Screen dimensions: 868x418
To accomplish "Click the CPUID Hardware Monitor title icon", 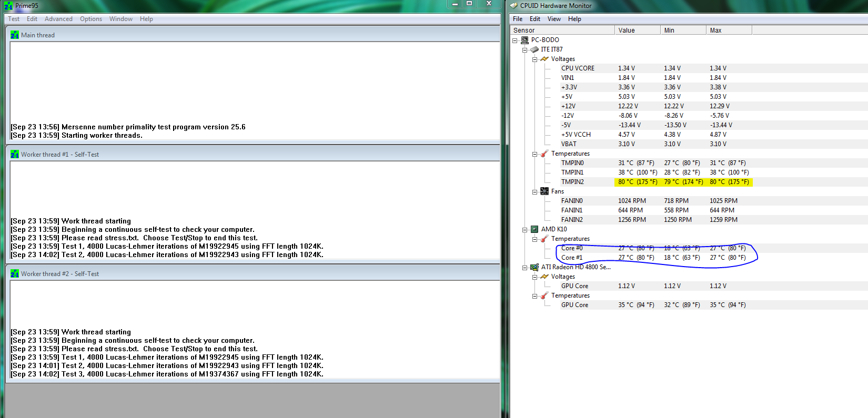I will coord(514,6).
